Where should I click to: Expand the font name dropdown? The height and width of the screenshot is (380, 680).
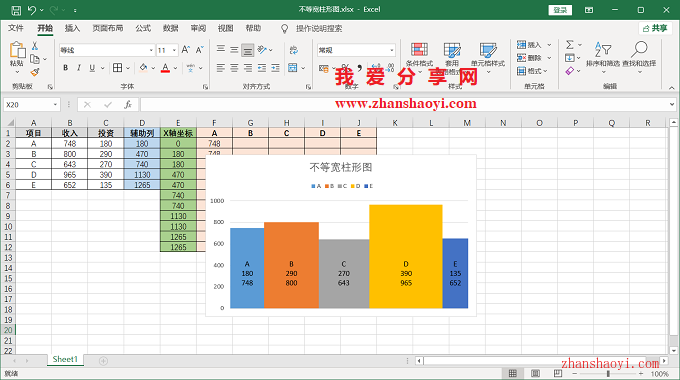click(x=151, y=50)
